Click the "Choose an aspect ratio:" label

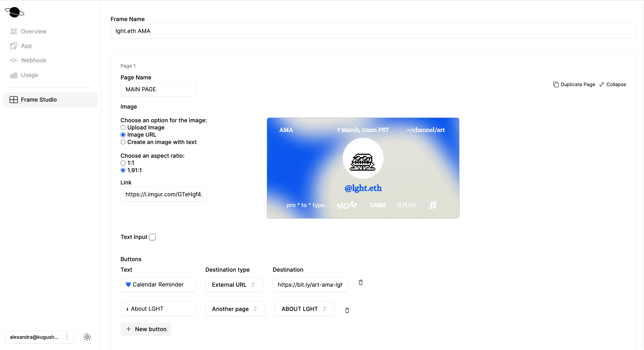[152, 156]
